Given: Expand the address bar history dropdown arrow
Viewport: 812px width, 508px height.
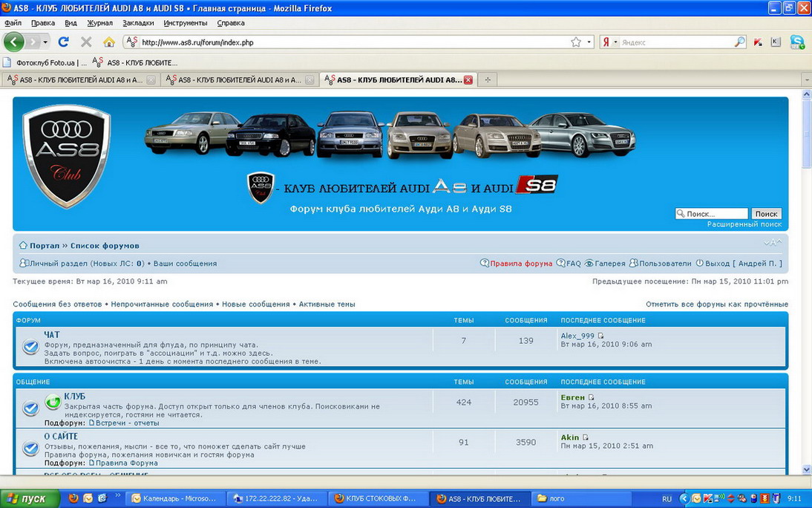Looking at the screenshot, I should pyautogui.click(x=589, y=42).
